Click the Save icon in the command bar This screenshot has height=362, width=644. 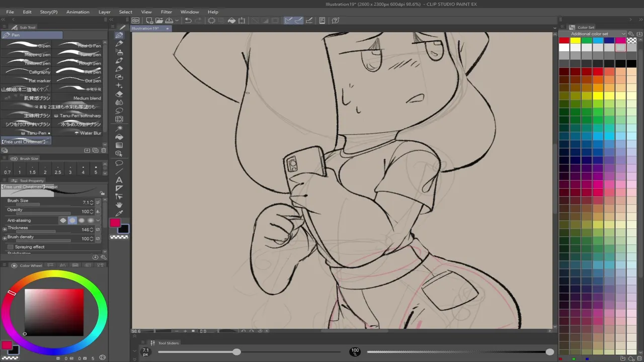click(169, 21)
